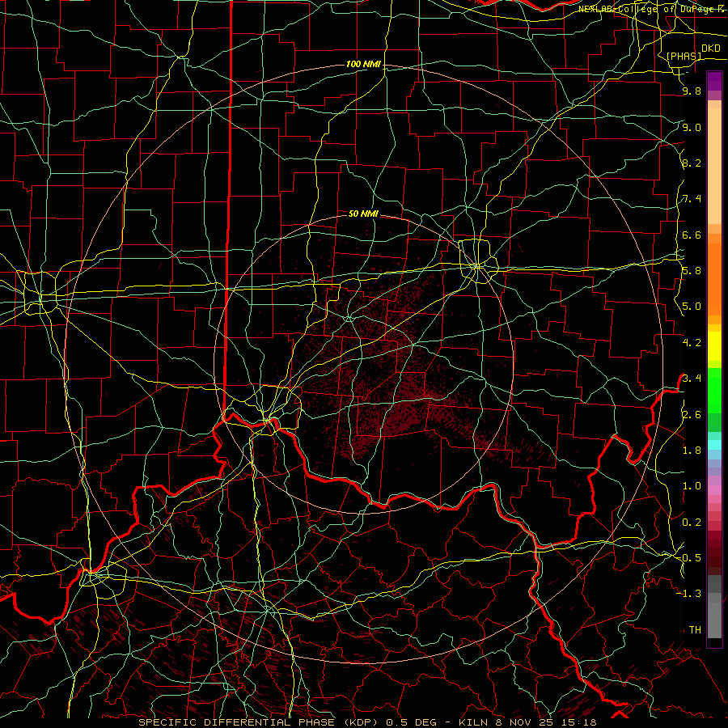The width and height of the screenshot is (728, 728).
Task: Click the 5.8 scale label
Action: (692, 271)
